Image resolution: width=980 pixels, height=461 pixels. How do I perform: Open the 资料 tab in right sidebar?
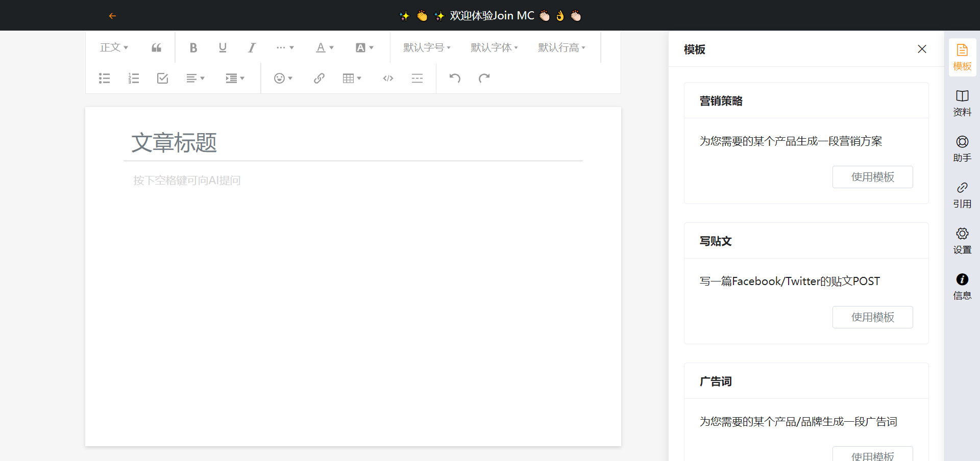pyautogui.click(x=962, y=103)
